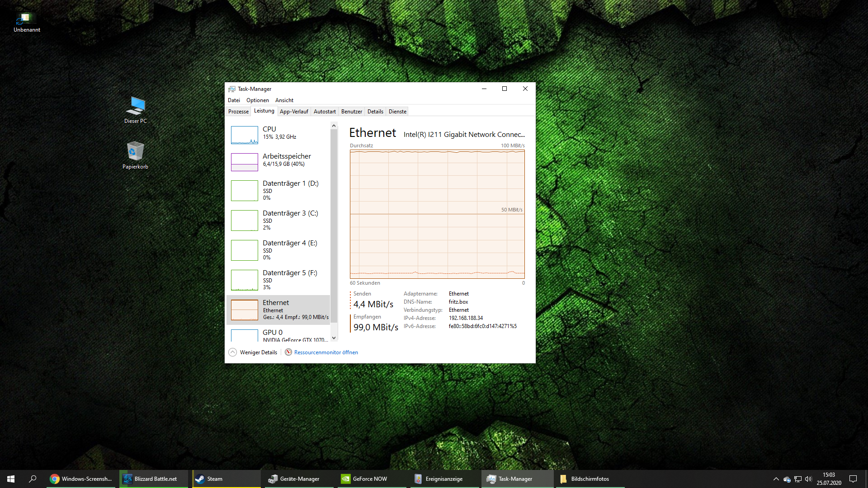Switch to the Prozesse tab
Screen dimensions: 868x488
tap(238, 112)
